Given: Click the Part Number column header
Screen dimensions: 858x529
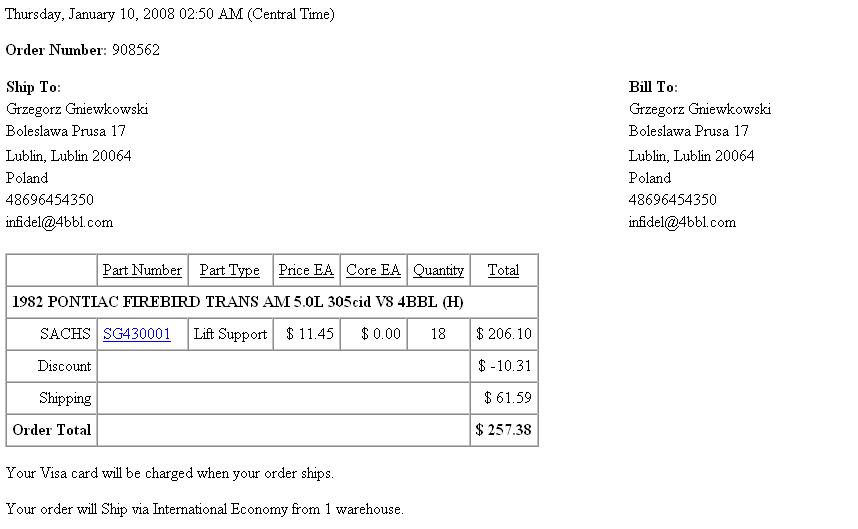Looking at the screenshot, I should [x=142, y=270].
